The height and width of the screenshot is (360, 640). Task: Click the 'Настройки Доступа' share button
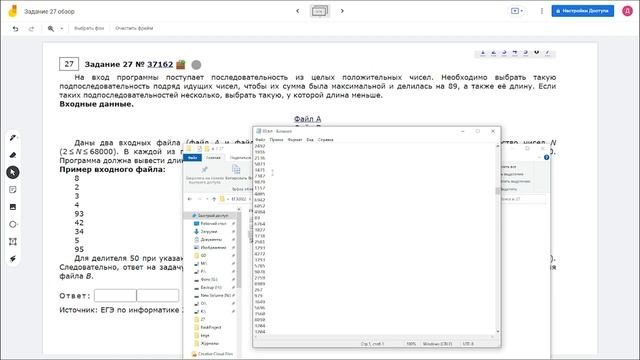(x=582, y=11)
